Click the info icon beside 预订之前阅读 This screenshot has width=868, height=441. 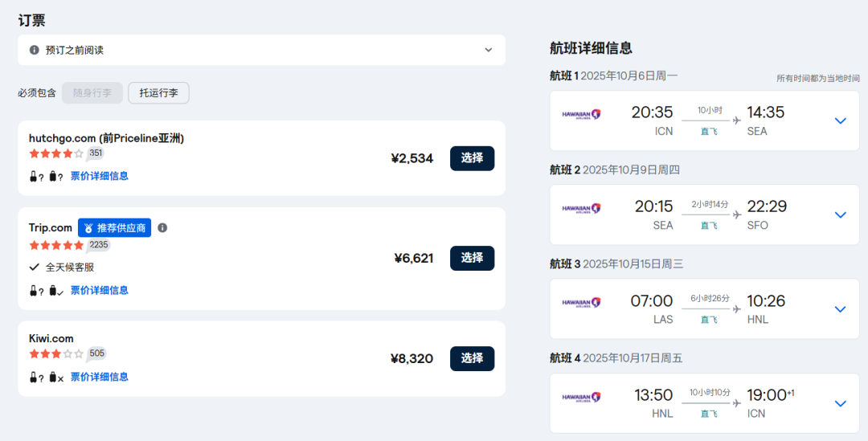(x=35, y=50)
